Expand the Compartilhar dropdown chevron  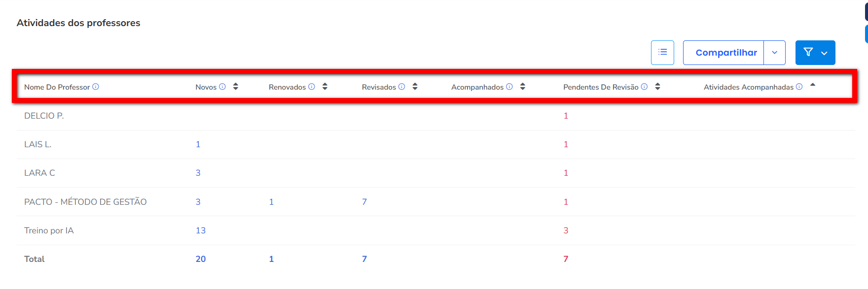(775, 53)
